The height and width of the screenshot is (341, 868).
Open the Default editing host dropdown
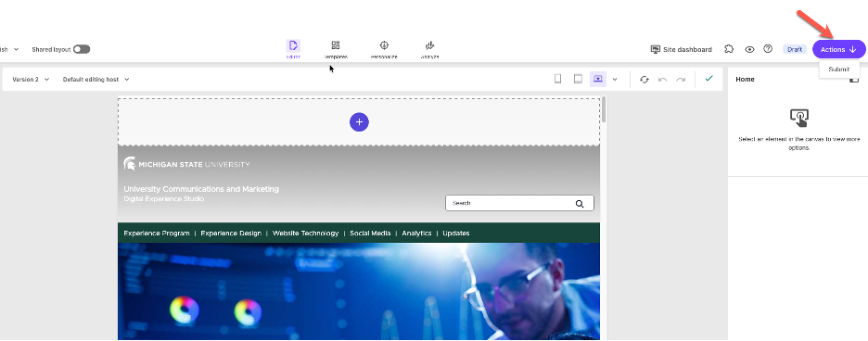coord(96,79)
